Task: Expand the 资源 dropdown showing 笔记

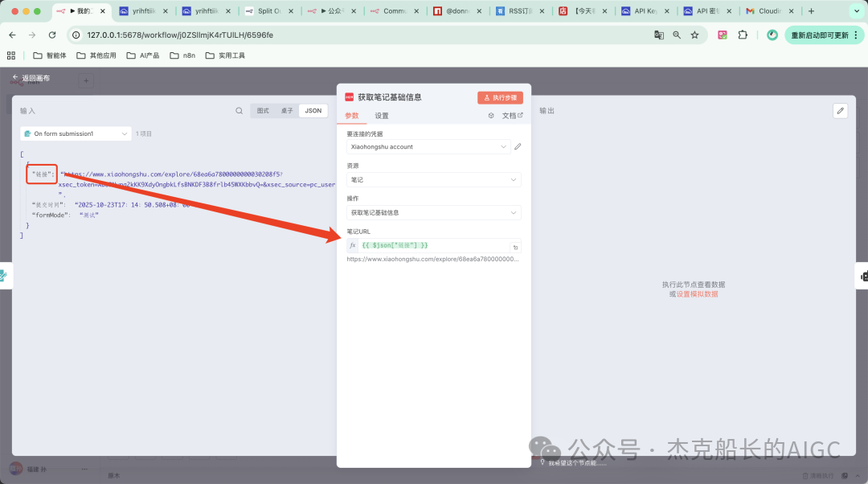Action: pos(434,179)
